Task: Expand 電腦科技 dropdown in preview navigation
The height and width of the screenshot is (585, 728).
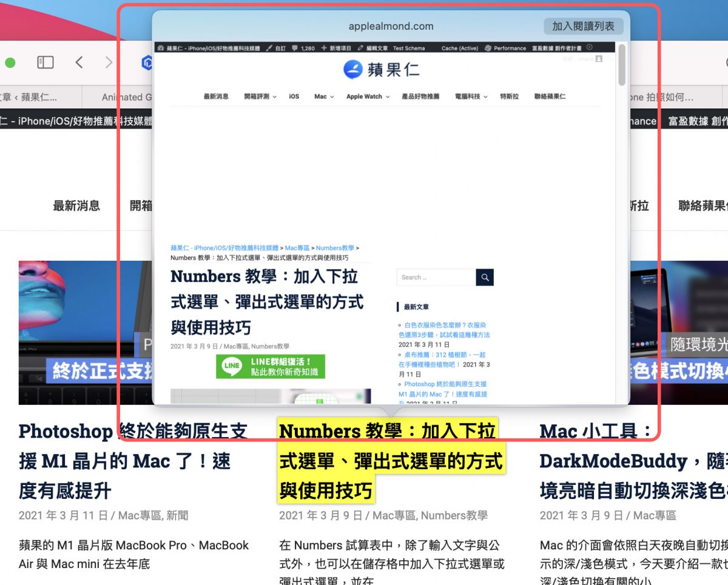Action: 471,96
